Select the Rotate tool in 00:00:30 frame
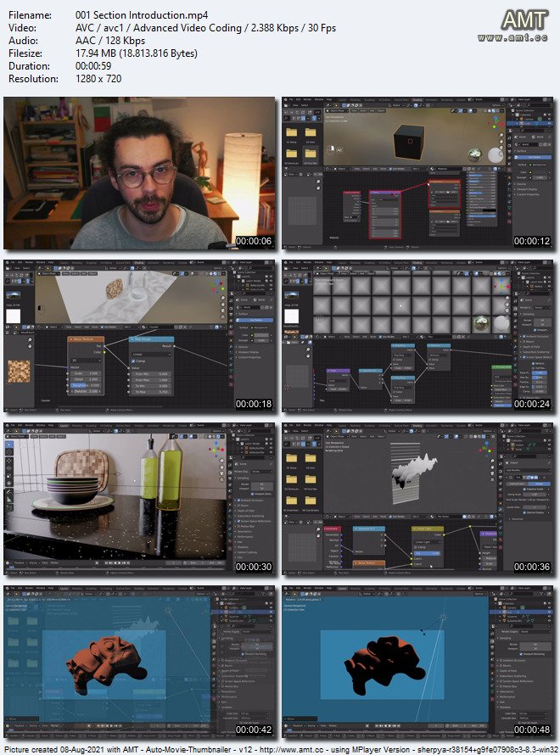 [x=9, y=468]
